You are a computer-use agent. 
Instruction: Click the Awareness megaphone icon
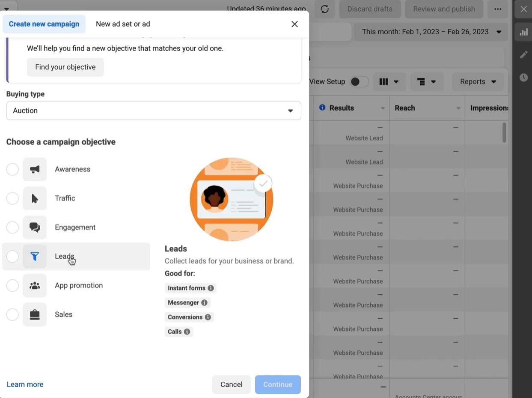pyautogui.click(x=35, y=169)
